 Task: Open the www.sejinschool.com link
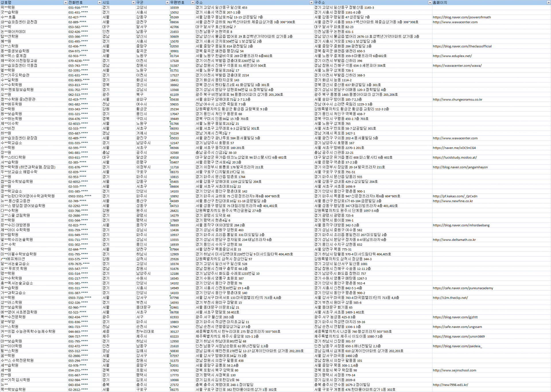pos(454,370)
